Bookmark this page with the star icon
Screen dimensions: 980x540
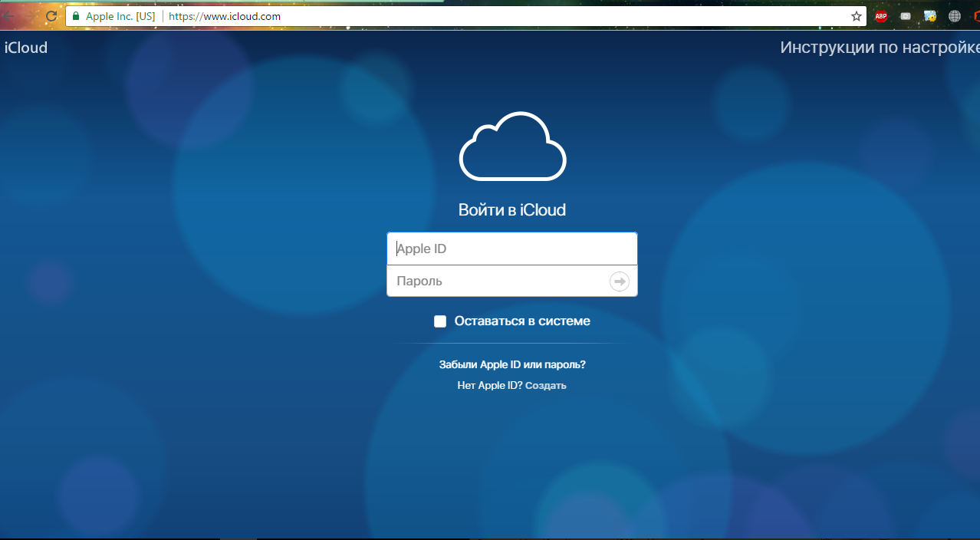point(856,16)
